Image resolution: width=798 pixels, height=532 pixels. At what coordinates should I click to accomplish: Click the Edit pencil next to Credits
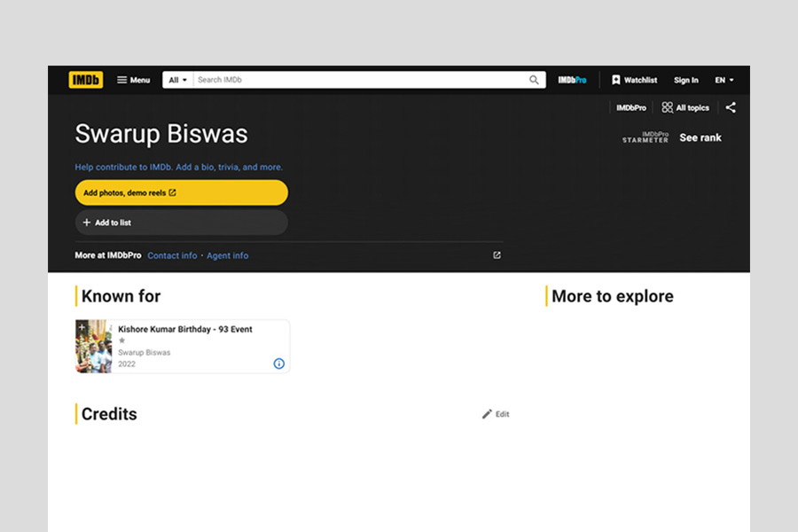click(x=496, y=414)
